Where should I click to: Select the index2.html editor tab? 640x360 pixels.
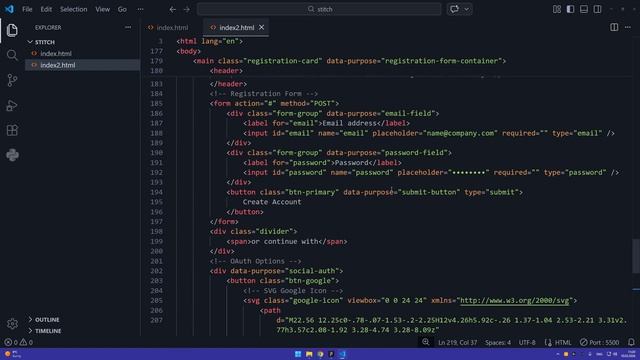click(x=235, y=27)
